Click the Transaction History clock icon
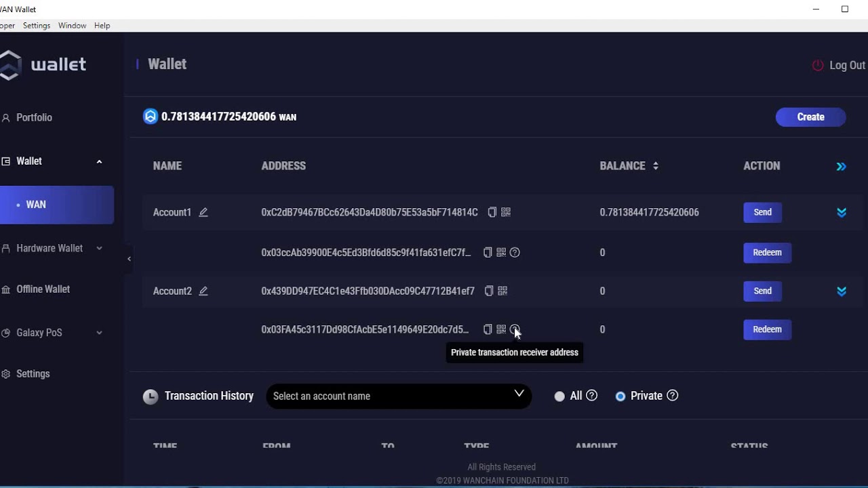Image resolution: width=868 pixels, height=488 pixels. (x=151, y=396)
